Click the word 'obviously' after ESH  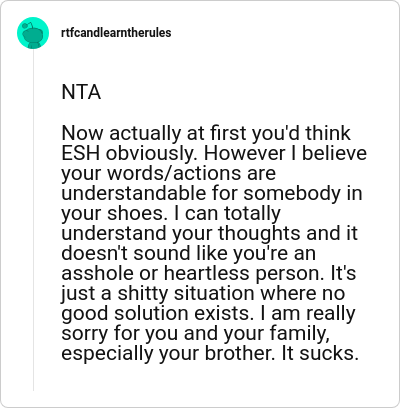153,153
